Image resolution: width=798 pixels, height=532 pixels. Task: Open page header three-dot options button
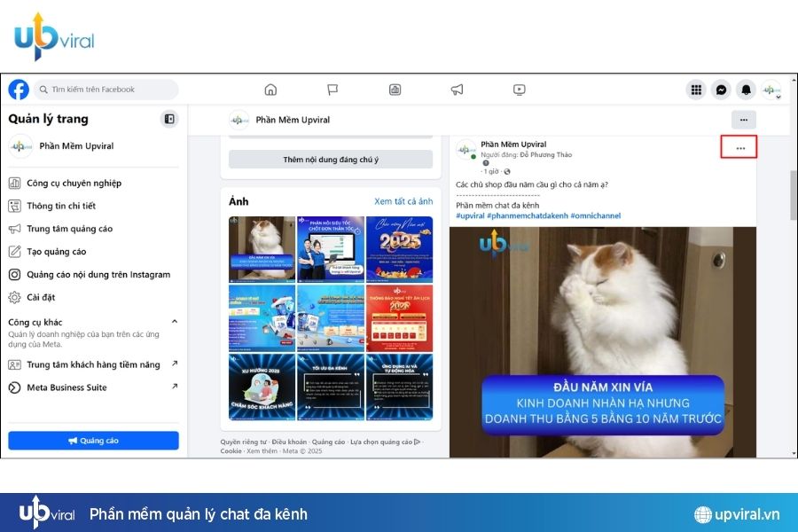pyautogui.click(x=744, y=121)
